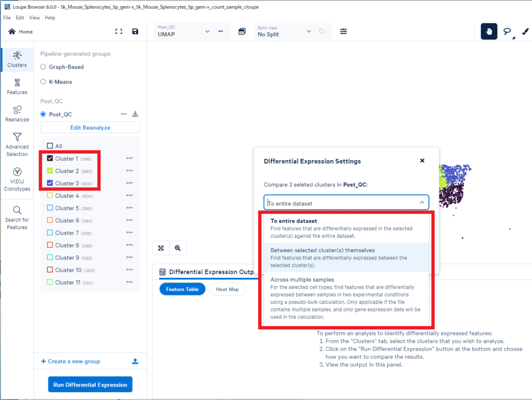Viewport: 532px width, 400px height.
Task: Open the Edit menu
Action: (20, 18)
